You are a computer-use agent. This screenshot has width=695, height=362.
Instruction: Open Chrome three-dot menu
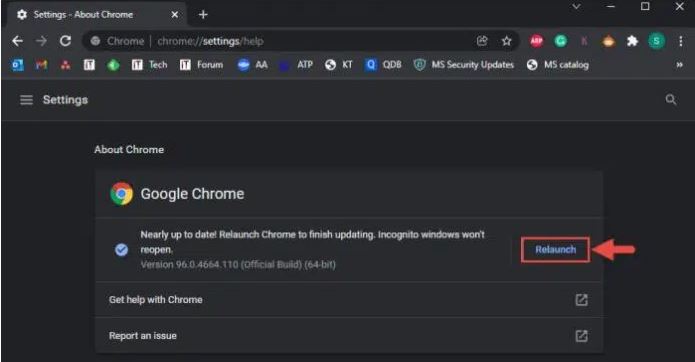coord(680,41)
